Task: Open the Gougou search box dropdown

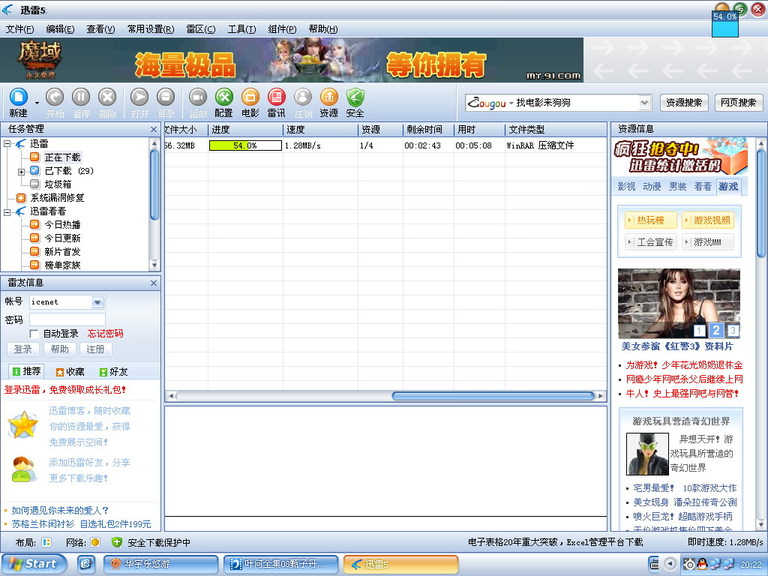Action: 645,103
